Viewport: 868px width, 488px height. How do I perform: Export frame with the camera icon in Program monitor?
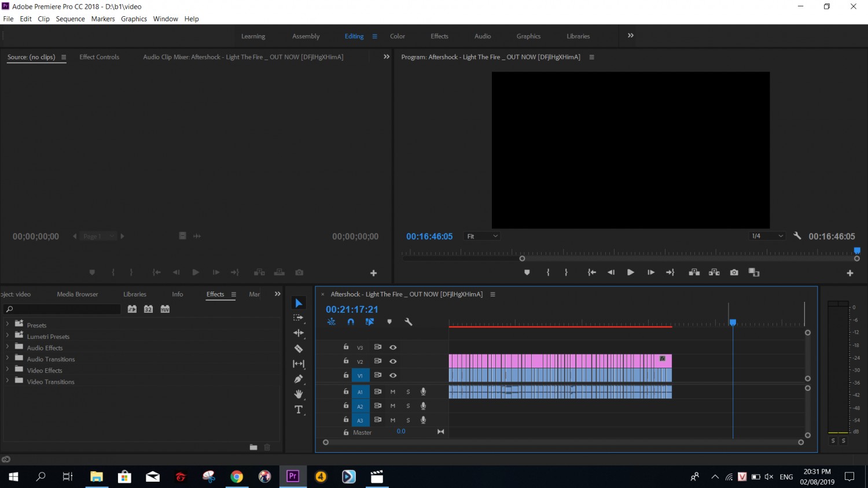click(x=734, y=272)
